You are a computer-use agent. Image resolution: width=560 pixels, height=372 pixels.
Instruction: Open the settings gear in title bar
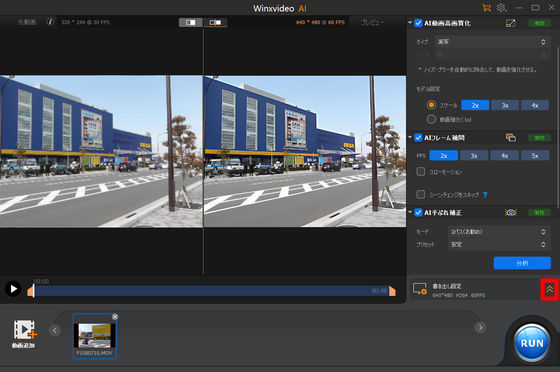pyautogui.click(x=501, y=8)
